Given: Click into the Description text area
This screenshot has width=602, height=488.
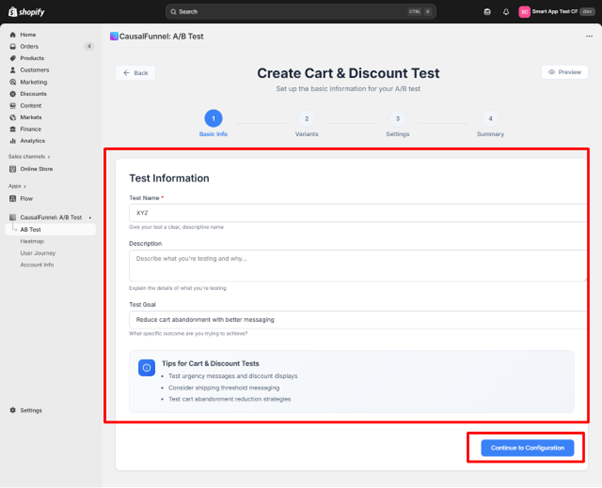Looking at the screenshot, I should [355, 264].
